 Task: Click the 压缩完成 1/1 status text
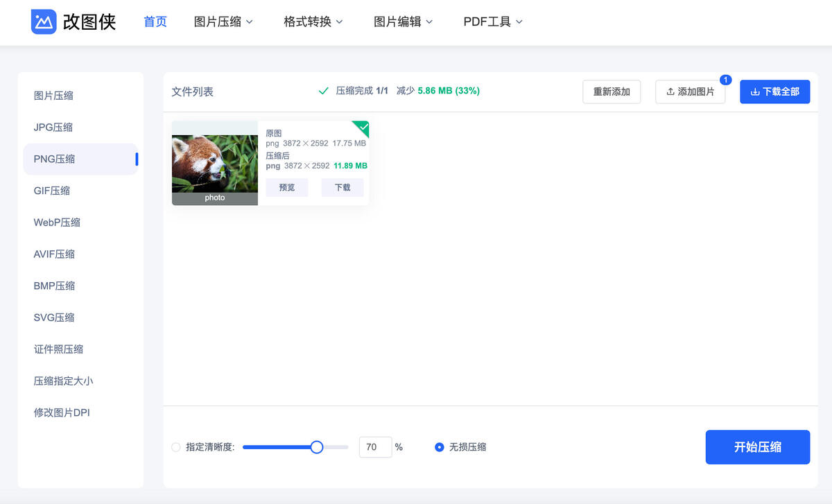tap(362, 91)
